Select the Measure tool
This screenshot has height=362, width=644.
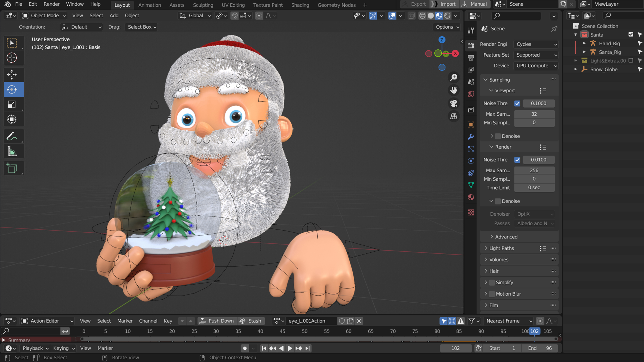12,151
